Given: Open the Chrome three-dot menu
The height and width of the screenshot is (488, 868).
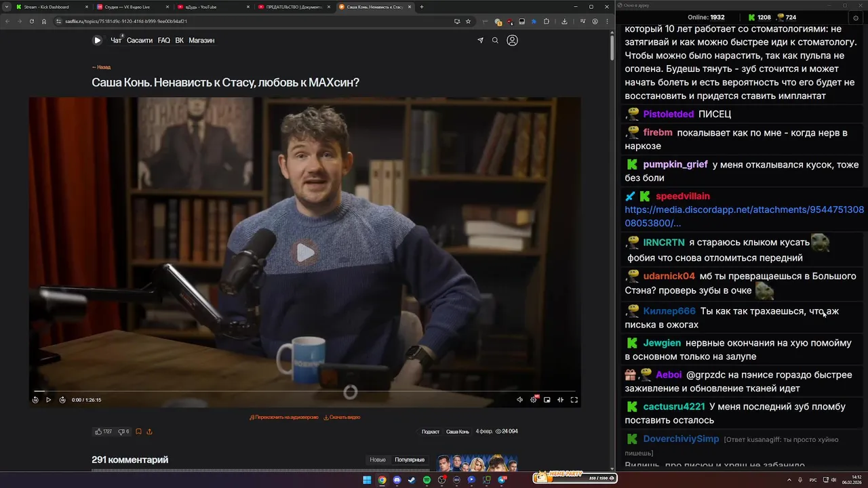Looking at the screenshot, I should point(606,21).
